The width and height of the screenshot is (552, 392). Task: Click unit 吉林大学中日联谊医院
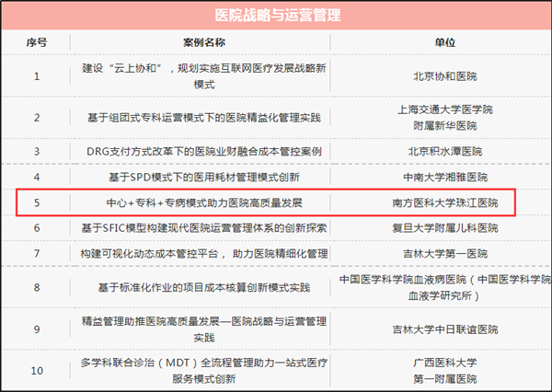pos(445,329)
